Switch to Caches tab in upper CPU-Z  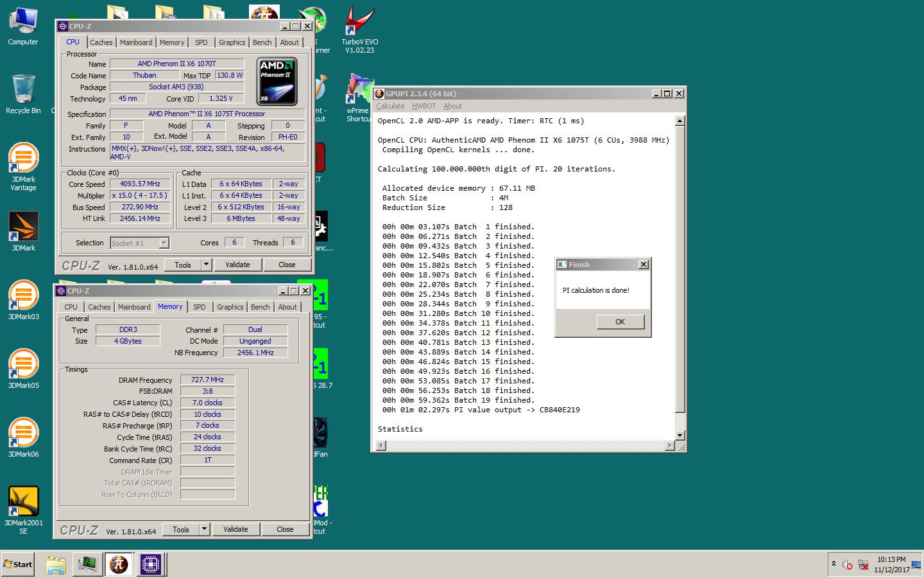point(101,42)
